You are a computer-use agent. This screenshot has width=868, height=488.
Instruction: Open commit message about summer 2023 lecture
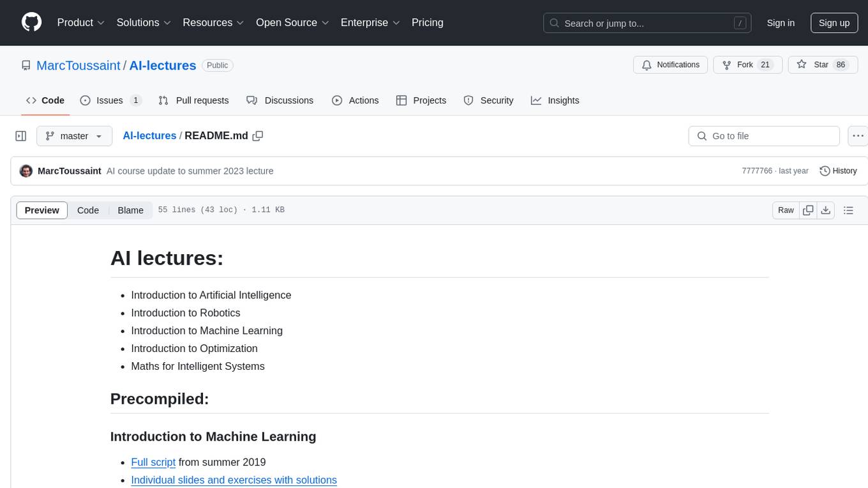190,171
